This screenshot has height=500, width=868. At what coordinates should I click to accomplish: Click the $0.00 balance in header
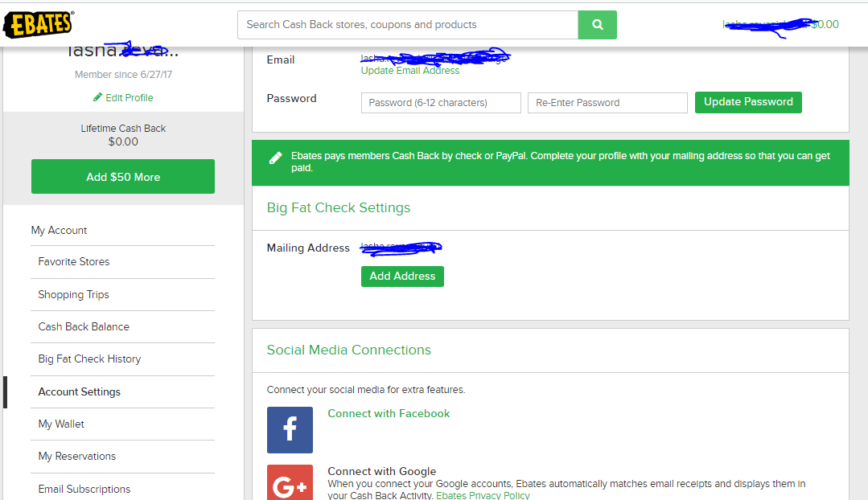[x=825, y=24]
